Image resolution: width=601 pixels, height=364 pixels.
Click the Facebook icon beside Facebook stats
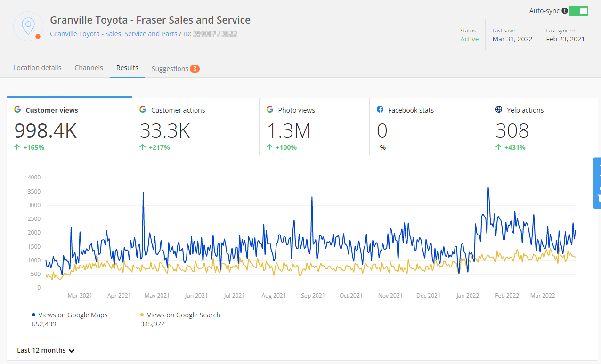click(x=380, y=110)
